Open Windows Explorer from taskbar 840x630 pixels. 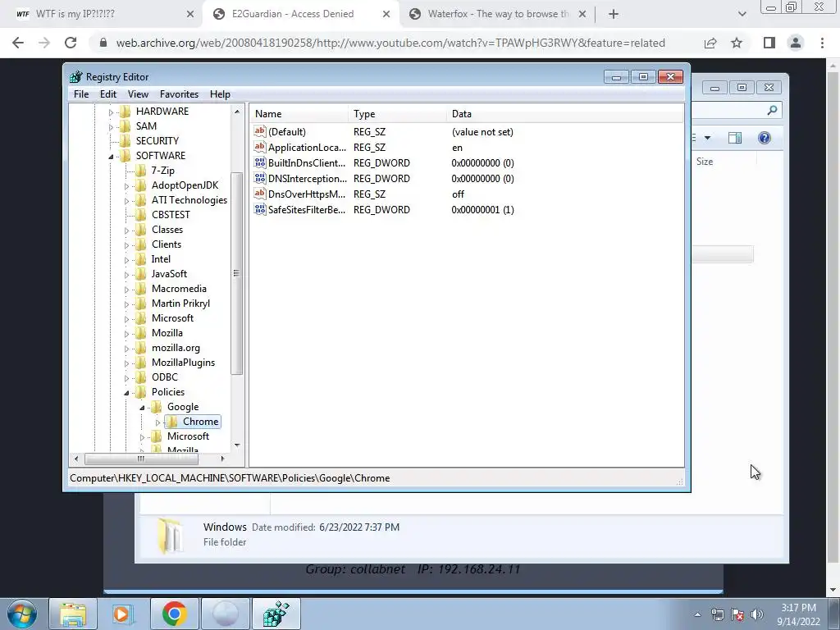coord(73,614)
